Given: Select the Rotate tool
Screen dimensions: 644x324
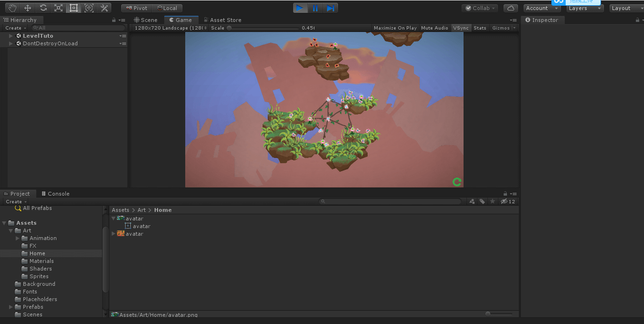Looking at the screenshot, I should [x=43, y=8].
